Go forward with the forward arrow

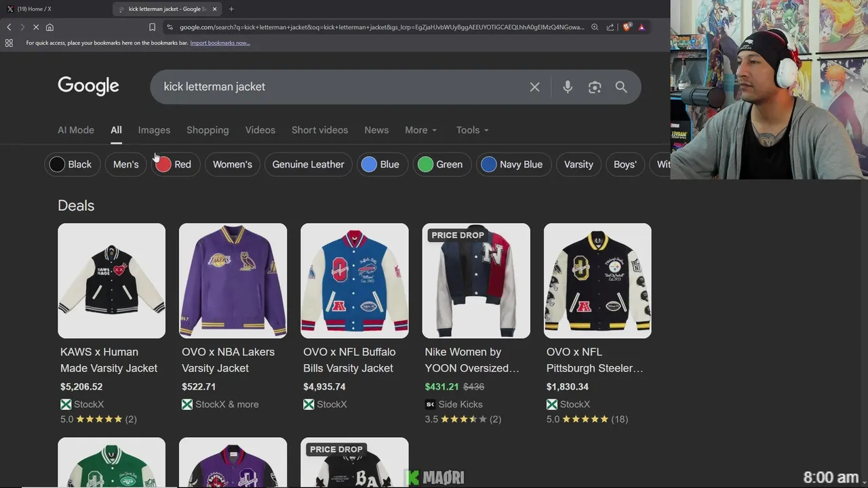tap(22, 27)
